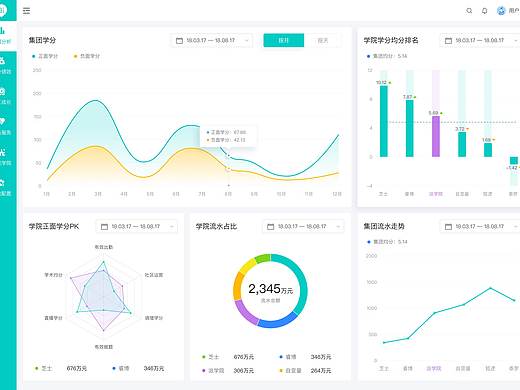Click the 学院学分均分排名 card title
520x390 pixels.
pos(391,40)
